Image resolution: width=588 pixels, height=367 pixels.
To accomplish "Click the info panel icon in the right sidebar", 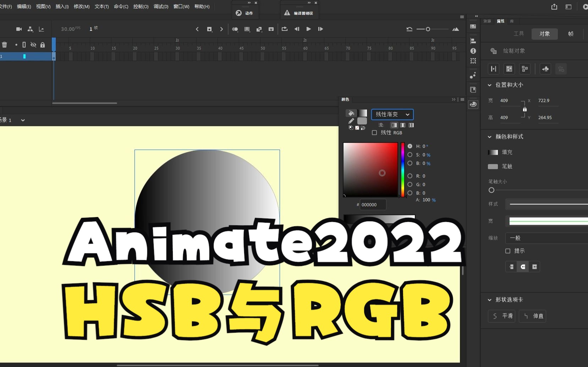I will click(473, 51).
